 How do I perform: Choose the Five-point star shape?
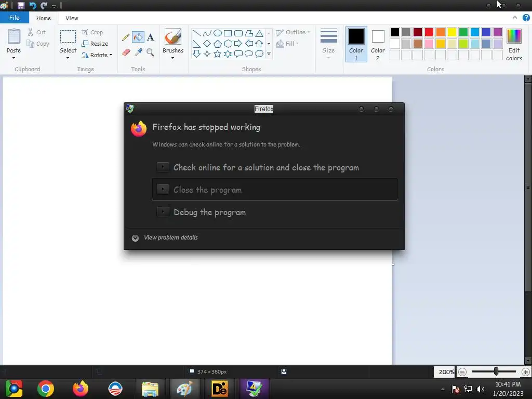218,54
